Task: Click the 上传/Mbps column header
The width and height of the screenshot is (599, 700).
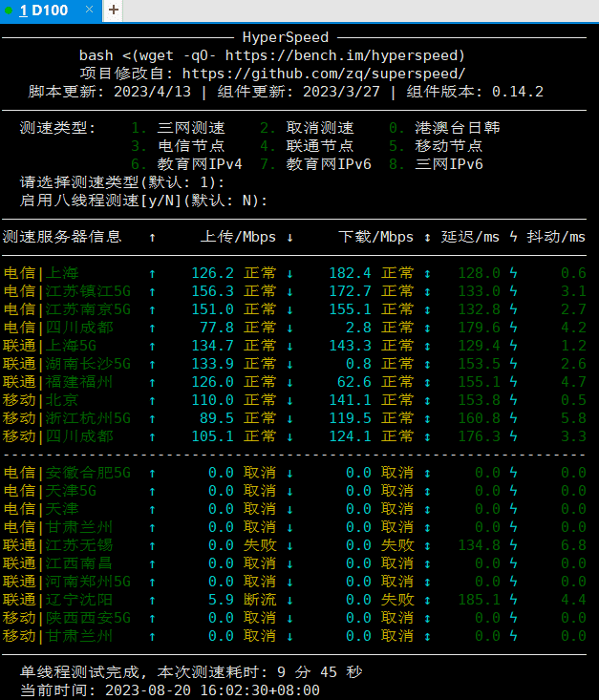Action: click(238, 237)
